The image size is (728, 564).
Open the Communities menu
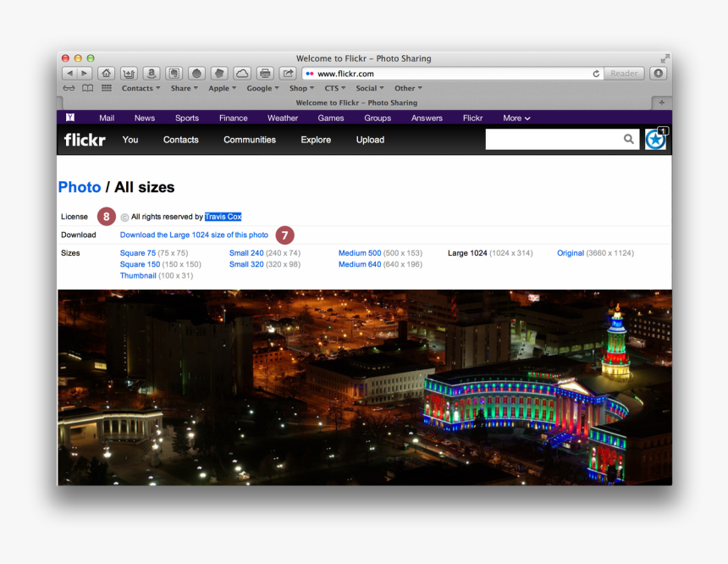point(250,140)
